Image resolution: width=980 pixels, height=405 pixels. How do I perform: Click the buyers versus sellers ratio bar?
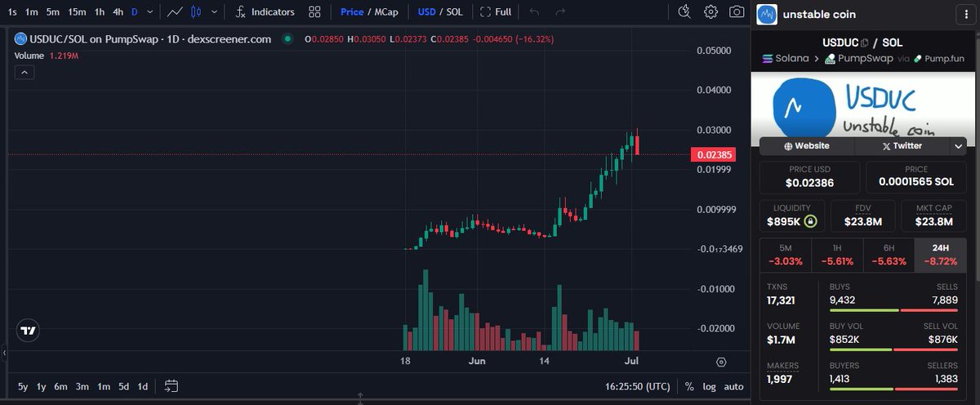click(x=893, y=389)
